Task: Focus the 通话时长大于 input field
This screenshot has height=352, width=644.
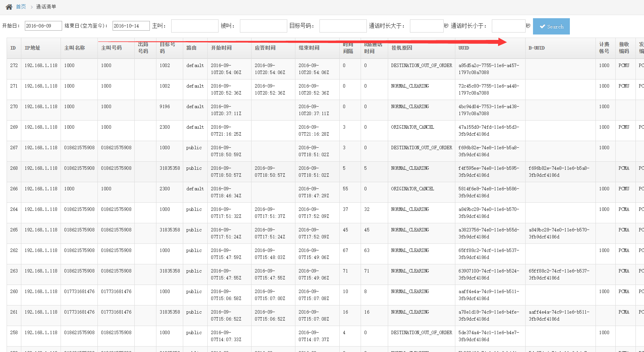Action: tap(426, 26)
